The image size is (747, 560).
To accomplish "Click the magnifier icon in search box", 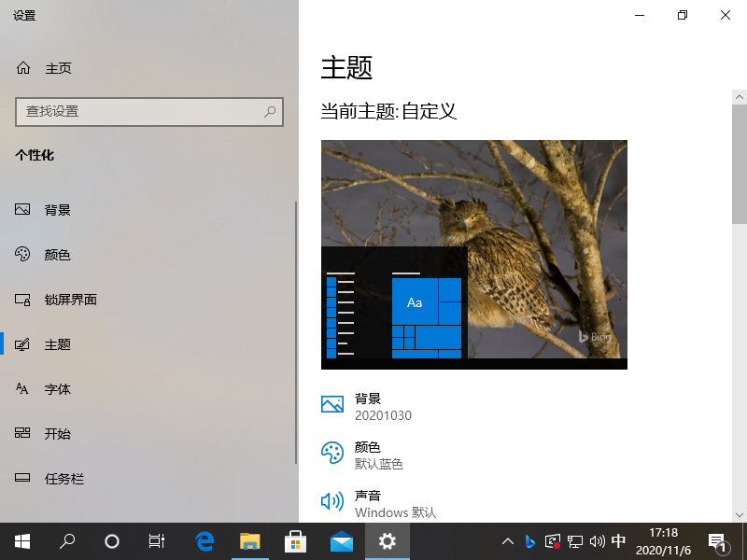I will coord(270,112).
